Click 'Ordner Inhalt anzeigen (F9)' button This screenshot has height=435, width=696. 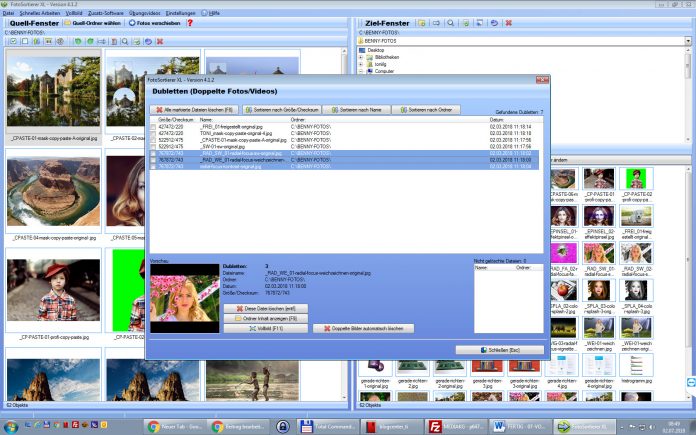click(265, 319)
